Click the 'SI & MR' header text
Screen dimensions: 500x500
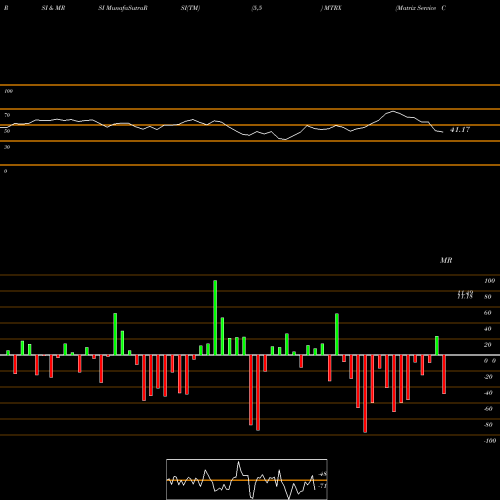[53, 8]
